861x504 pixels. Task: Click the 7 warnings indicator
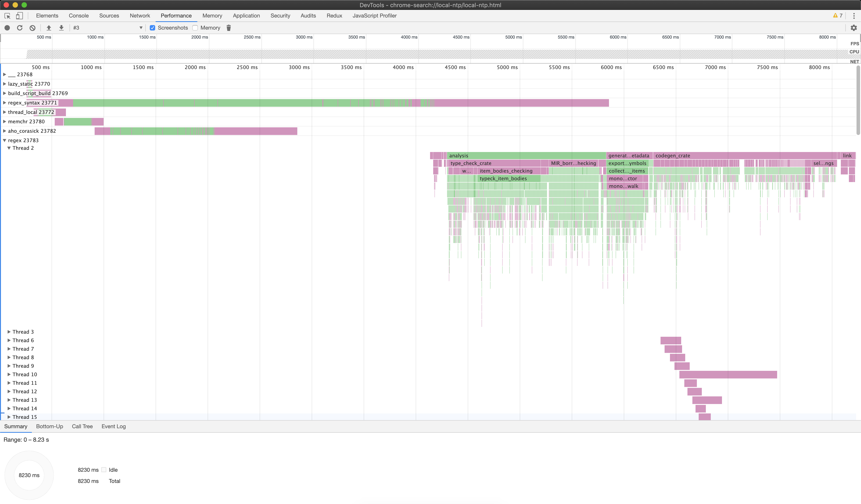(838, 16)
